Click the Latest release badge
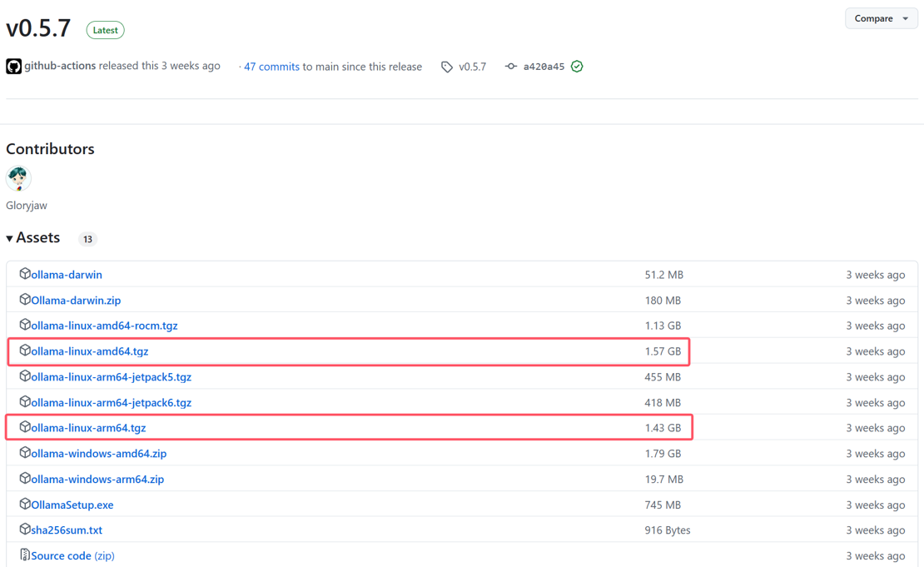924x567 pixels. (x=106, y=30)
